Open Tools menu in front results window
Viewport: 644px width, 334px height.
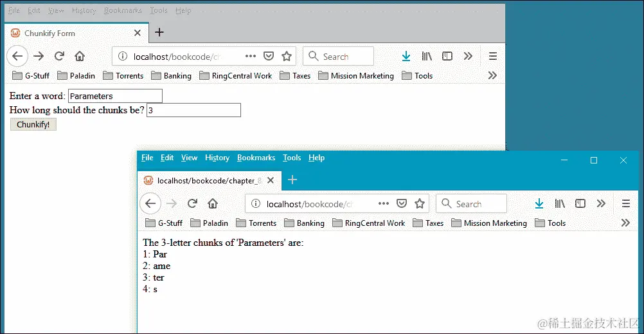tap(292, 158)
